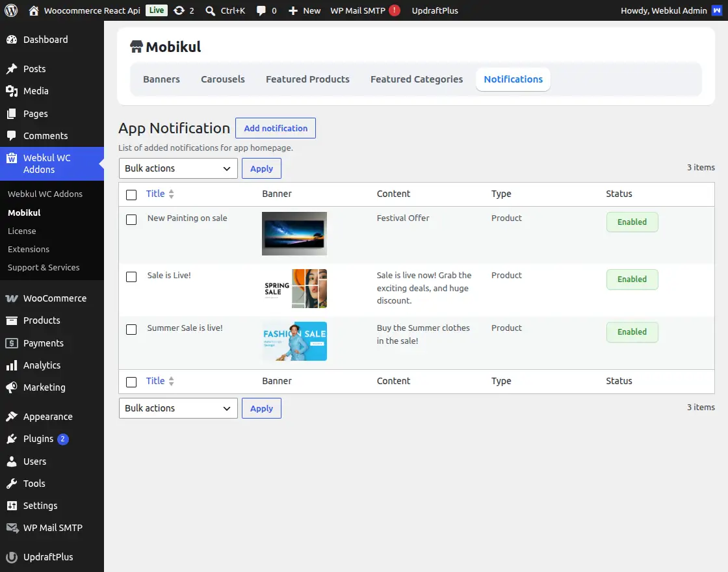Click the Comments icon in sidebar
Viewport: 728px width, 572px height.
pyautogui.click(x=12, y=136)
